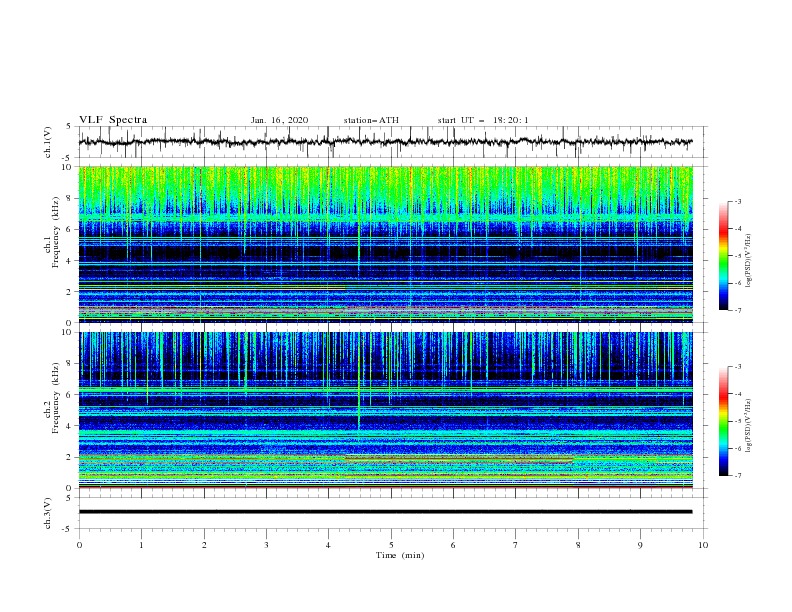Click the "-4" tick on the lower color bar

point(738,394)
